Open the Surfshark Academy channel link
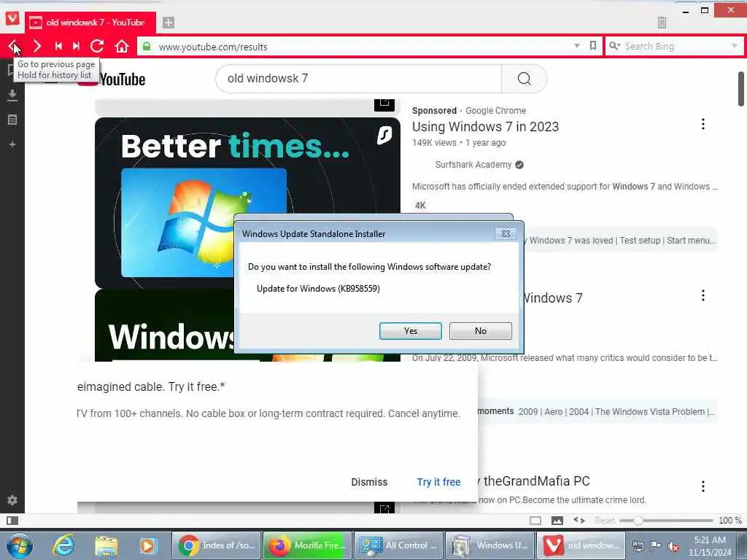Viewport: 747px width, 560px height. [x=473, y=165]
